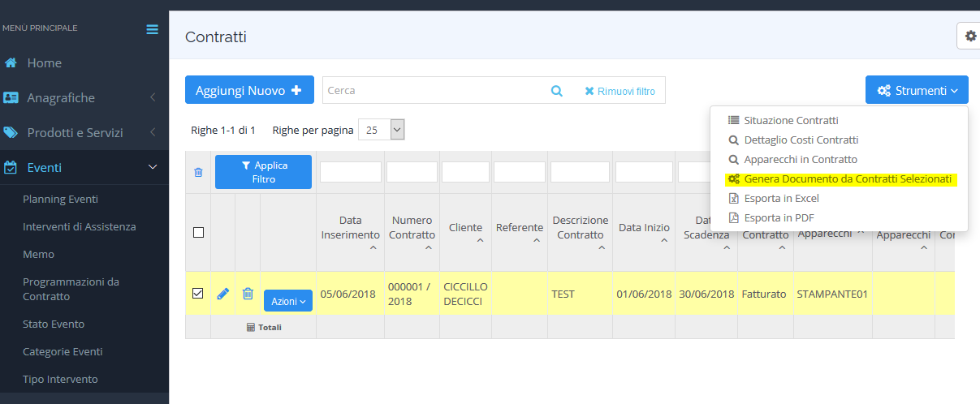
Task: Click the Anagrafiche ID card icon
Action: pos(11,98)
